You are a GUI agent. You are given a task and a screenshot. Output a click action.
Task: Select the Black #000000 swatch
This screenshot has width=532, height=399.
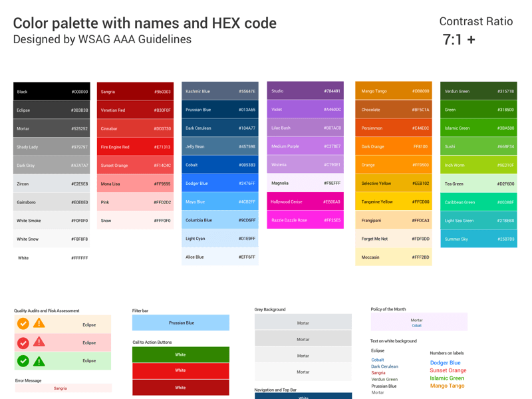tap(52, 91)
